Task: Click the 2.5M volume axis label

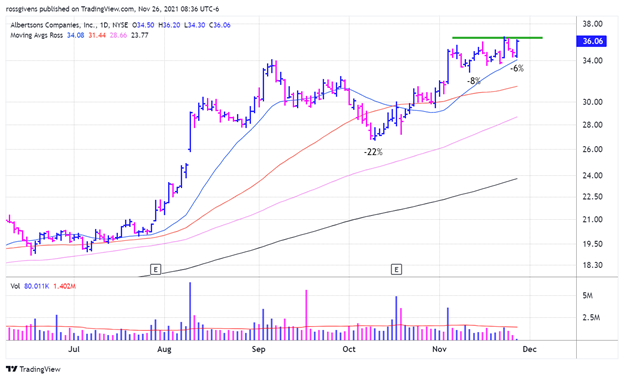Action: (591, 318)
